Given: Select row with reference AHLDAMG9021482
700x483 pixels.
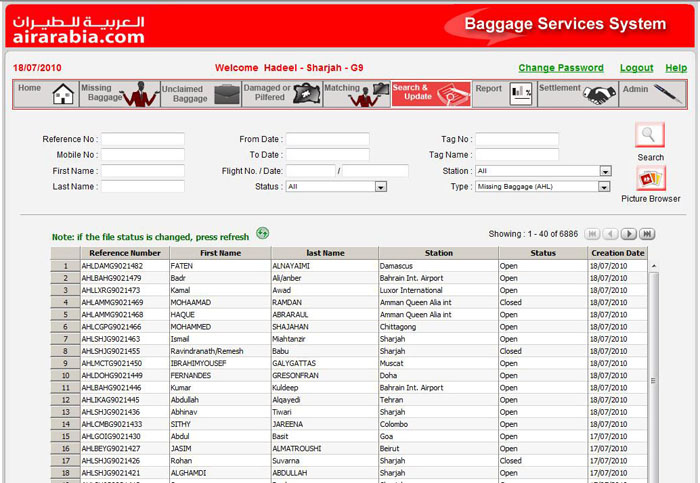Looking at the screenshot, I should point(111,266).
